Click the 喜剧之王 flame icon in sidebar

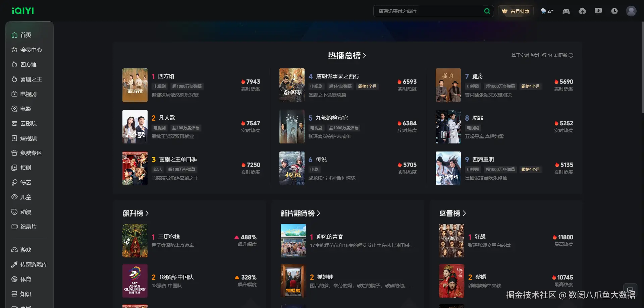[14, 79]
